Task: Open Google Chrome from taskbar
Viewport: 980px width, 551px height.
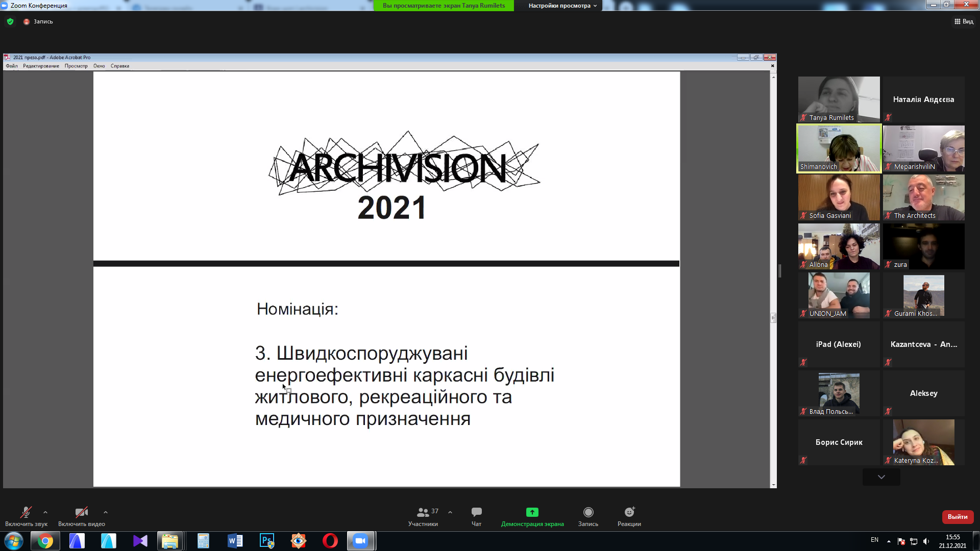Action: (45, 541)
